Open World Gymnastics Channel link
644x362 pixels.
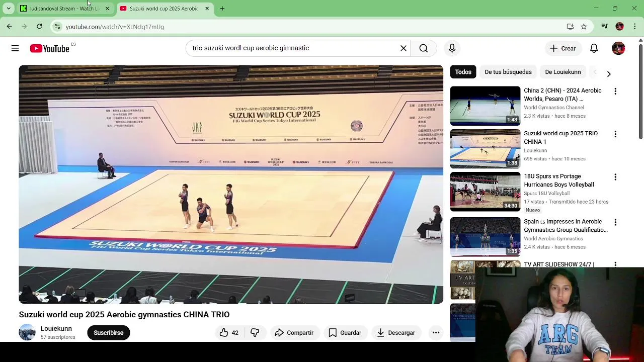554,108
